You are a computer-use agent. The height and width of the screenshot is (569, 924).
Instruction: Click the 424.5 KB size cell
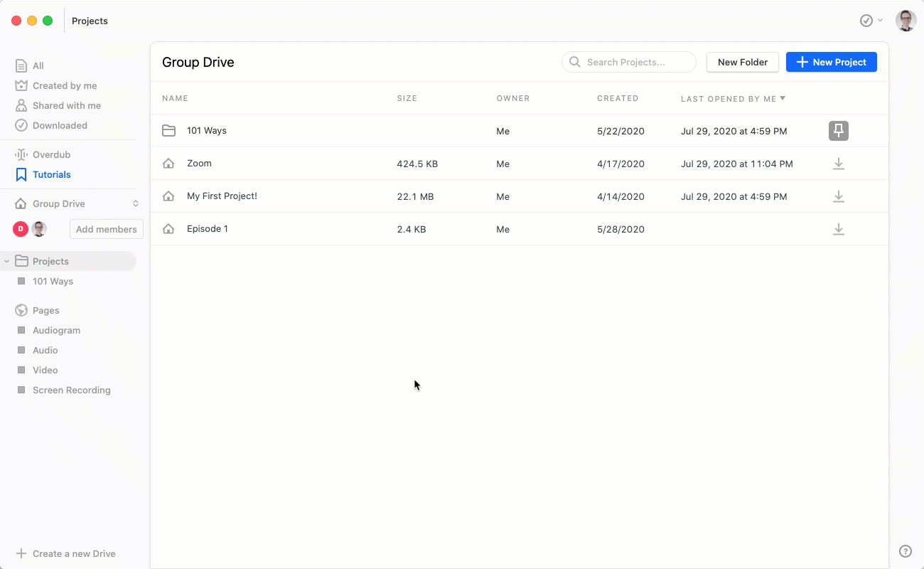(x=417, y=164)
